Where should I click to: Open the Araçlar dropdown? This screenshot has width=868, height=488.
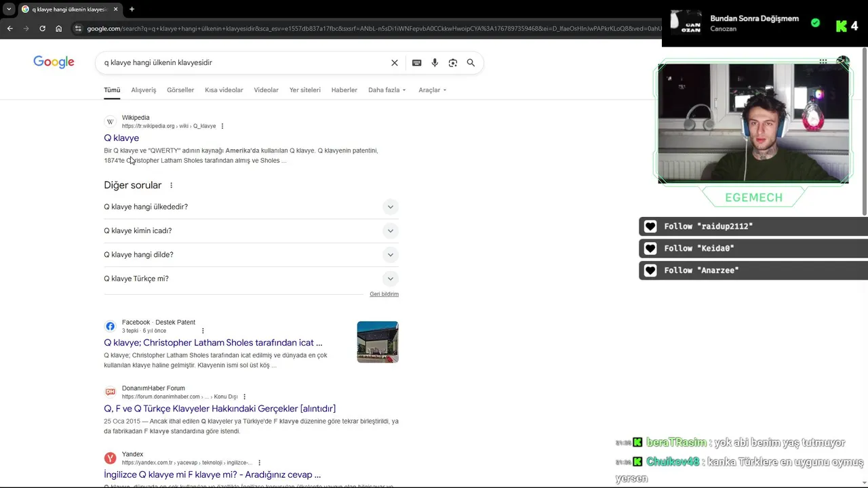pyautogui.click(x=432, y=90)
